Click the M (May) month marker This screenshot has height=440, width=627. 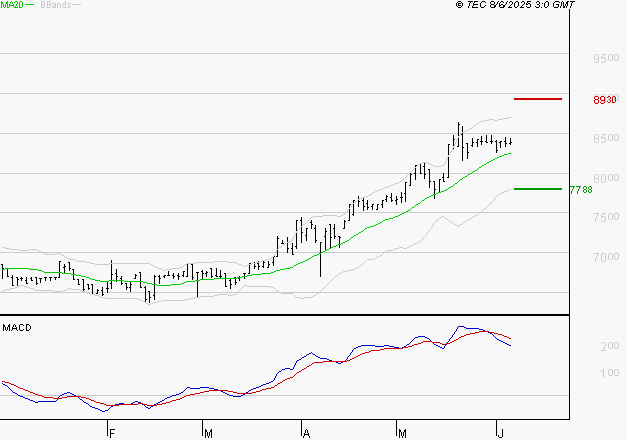402,433
